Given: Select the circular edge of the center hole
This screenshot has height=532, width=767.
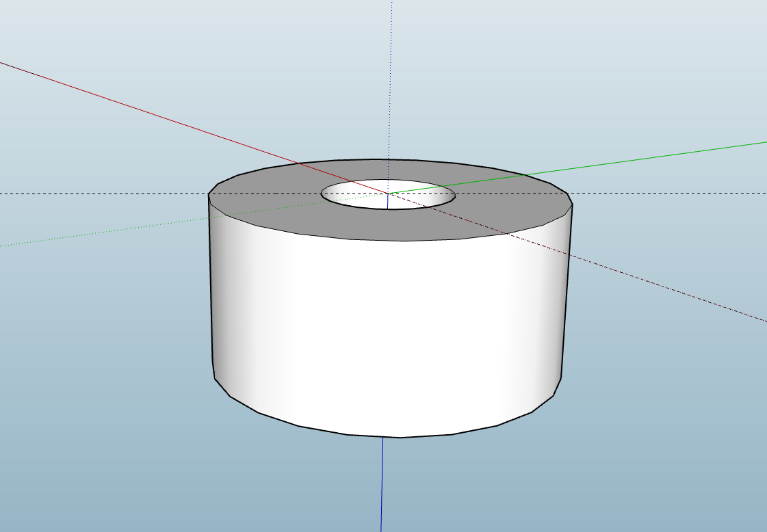Looking at the screenshot, I should click(x=388, y=209).
